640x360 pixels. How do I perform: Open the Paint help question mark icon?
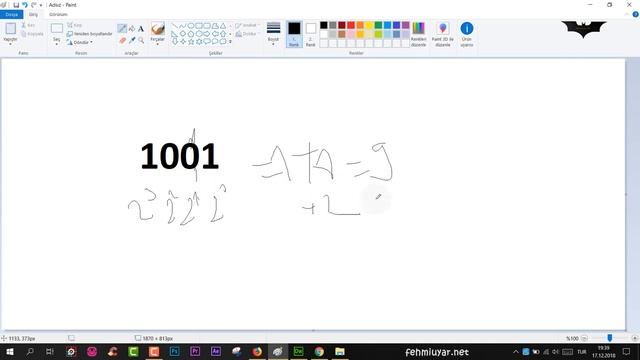pyautogui.click(x=636, y=14)
